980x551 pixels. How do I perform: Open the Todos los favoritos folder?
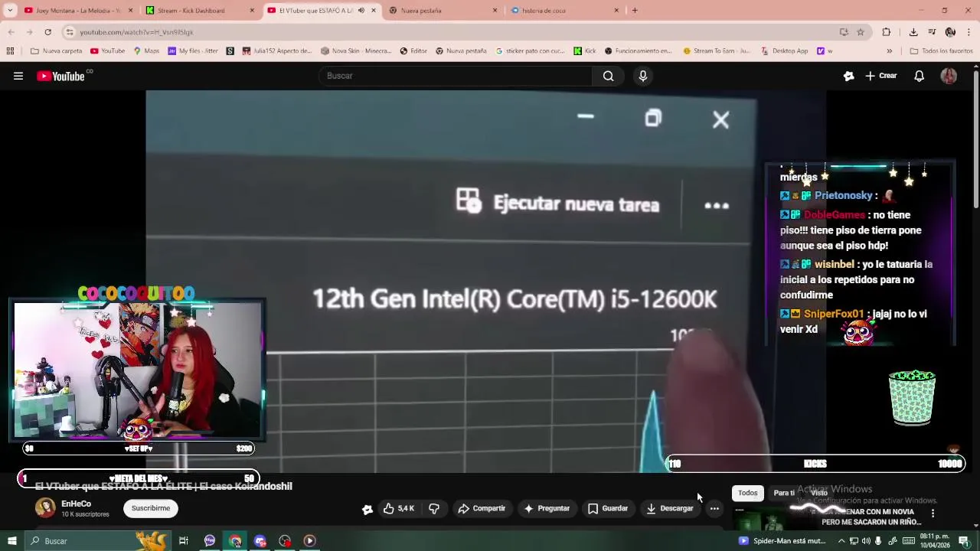point(941,51)
